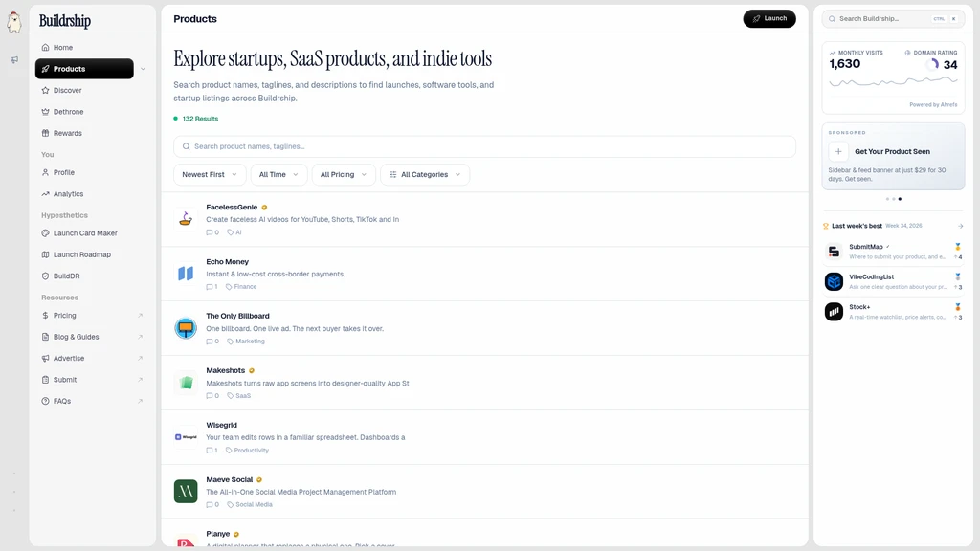Open BuildDR from sidebar

66,276
